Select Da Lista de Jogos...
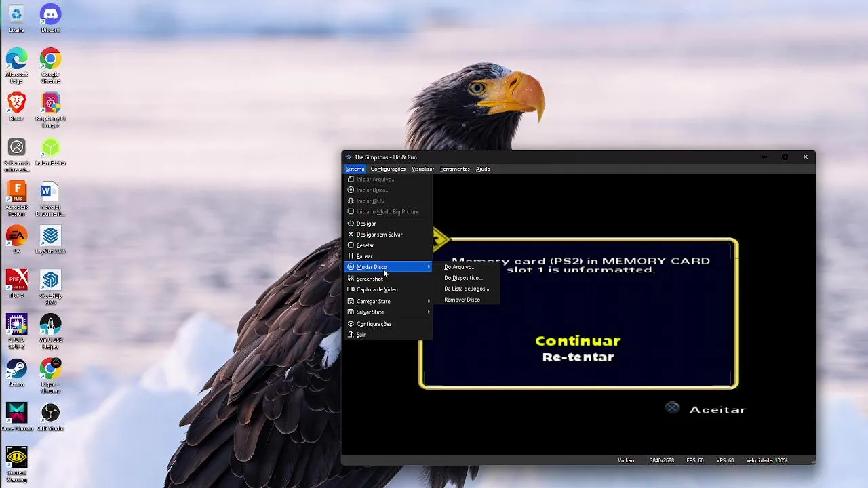This screenshot has height=488, width=868. coord(467,289)
